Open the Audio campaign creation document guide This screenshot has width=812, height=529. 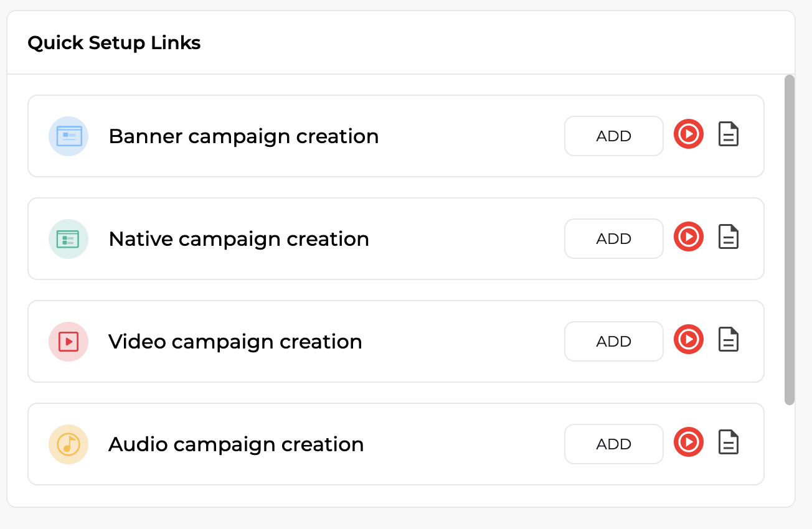[729, 442]
